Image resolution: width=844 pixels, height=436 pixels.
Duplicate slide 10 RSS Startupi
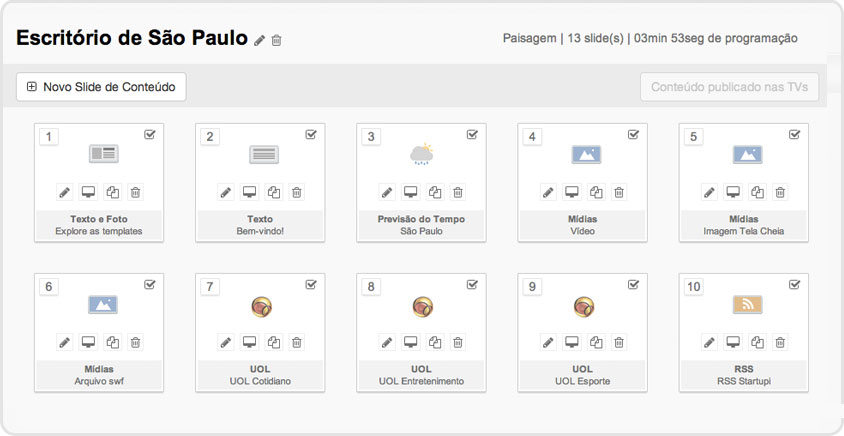(757, 342)
